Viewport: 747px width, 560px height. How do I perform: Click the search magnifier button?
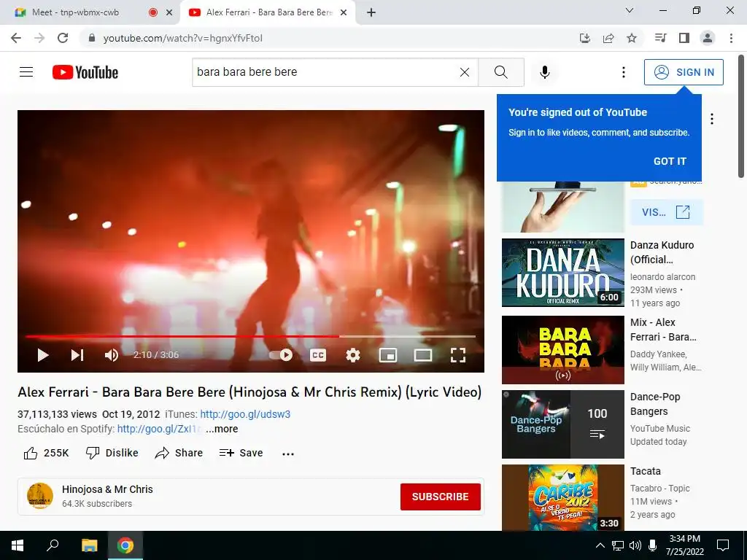pos(501,72)
